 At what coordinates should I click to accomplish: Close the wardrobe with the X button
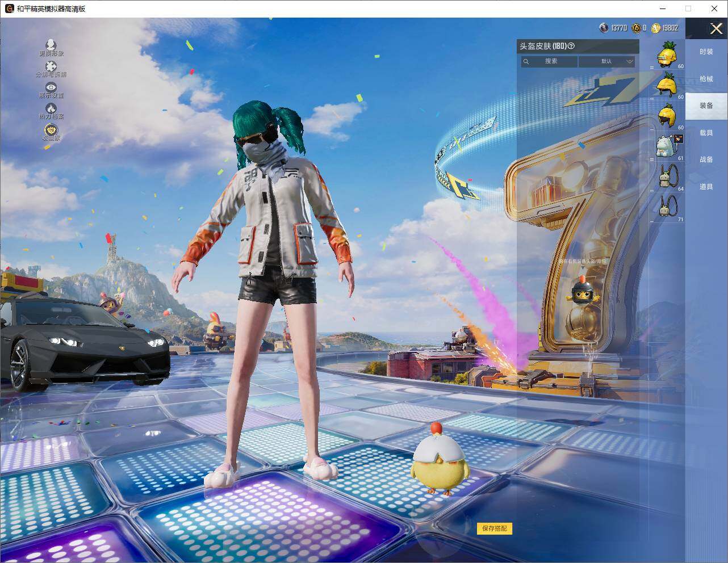pos(716,28)
